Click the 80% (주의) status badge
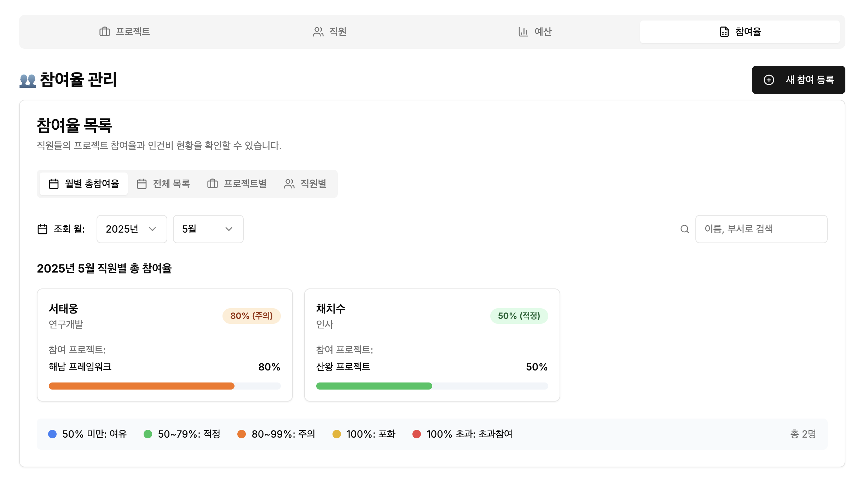 coord(251,316)
